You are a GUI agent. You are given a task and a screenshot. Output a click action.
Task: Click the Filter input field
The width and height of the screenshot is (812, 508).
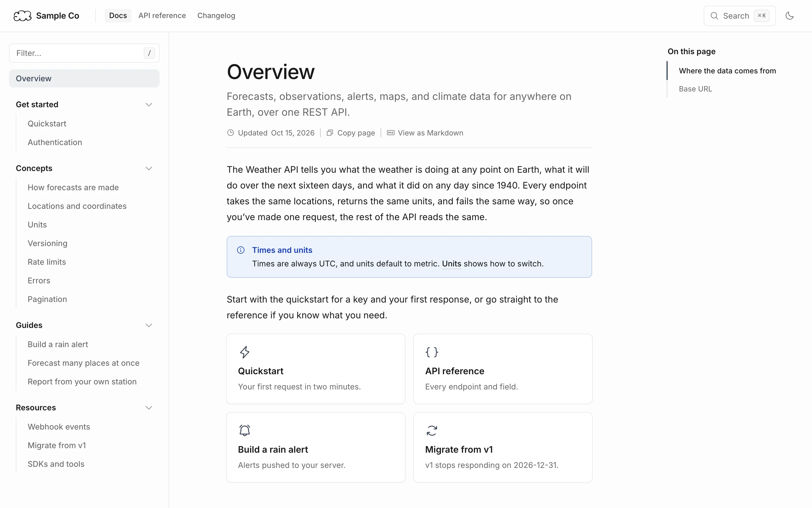(x=84, y=53)
